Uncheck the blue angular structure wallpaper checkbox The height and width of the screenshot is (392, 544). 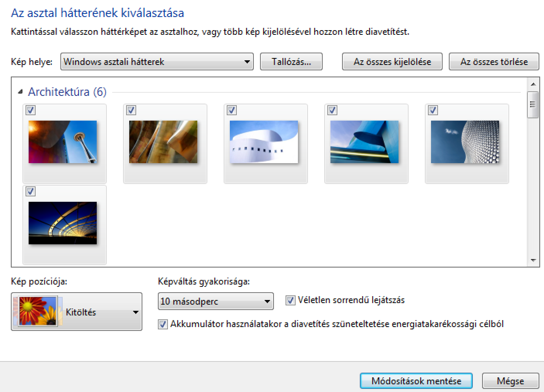point(332,110)
